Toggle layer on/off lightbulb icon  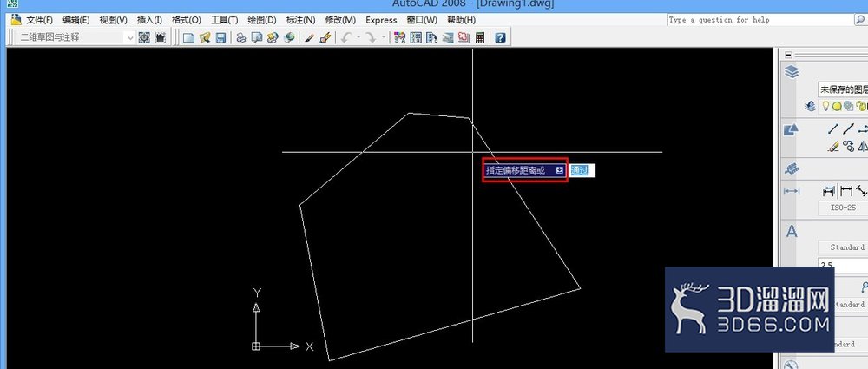825,105
